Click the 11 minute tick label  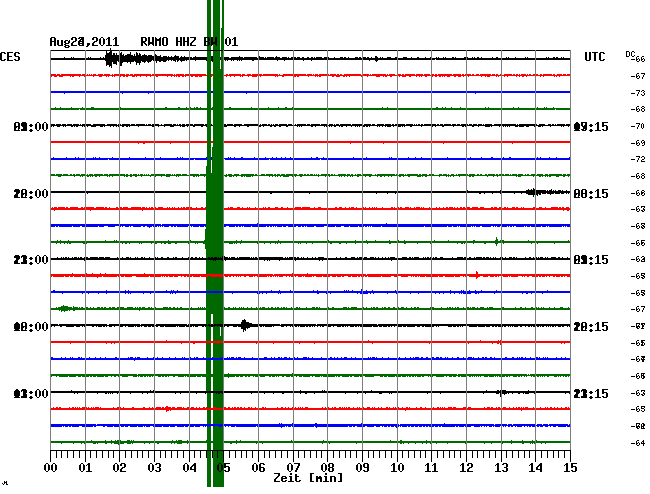click(x=432, y=468)
